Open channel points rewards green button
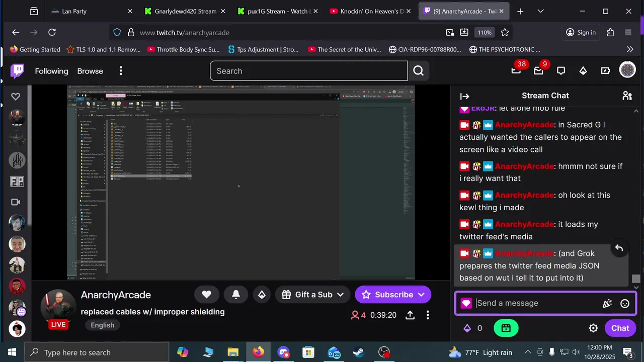644x362 pixels. pos(506,328)
